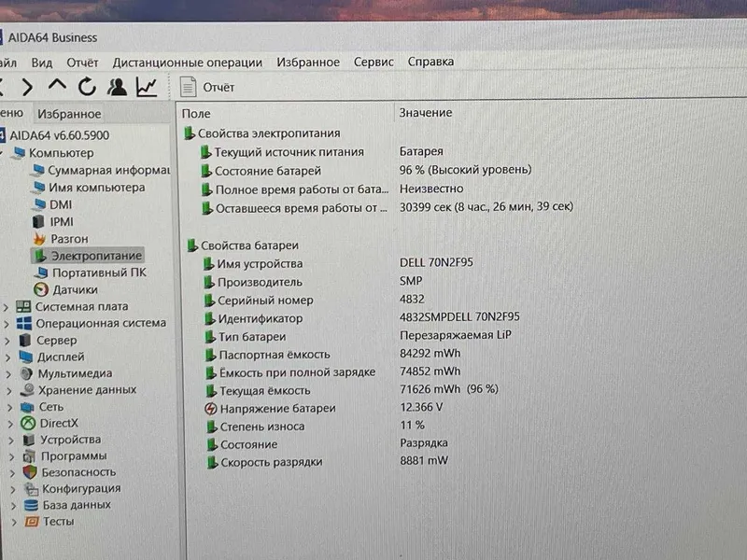
Task: Open the Сервис menu
Action: 373,62
